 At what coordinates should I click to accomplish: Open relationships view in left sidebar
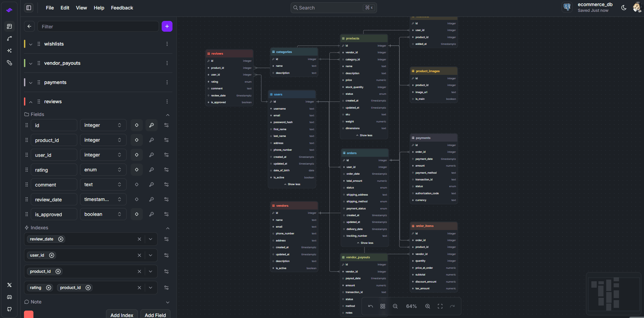pyautogui.click(x=9, y=38)
